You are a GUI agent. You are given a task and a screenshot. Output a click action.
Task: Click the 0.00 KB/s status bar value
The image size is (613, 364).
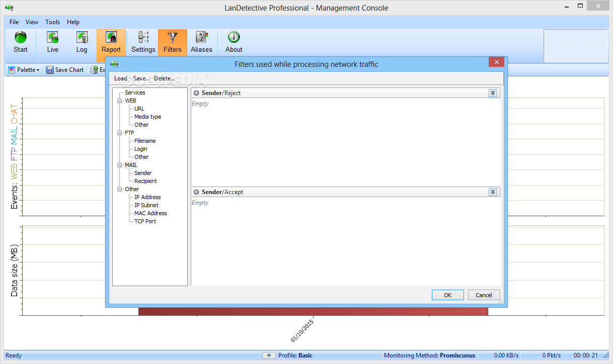tap(506, 355)
